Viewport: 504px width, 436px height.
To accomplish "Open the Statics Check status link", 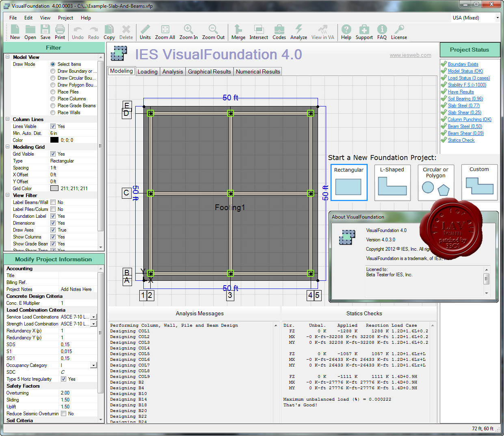I will coord(461,140).
